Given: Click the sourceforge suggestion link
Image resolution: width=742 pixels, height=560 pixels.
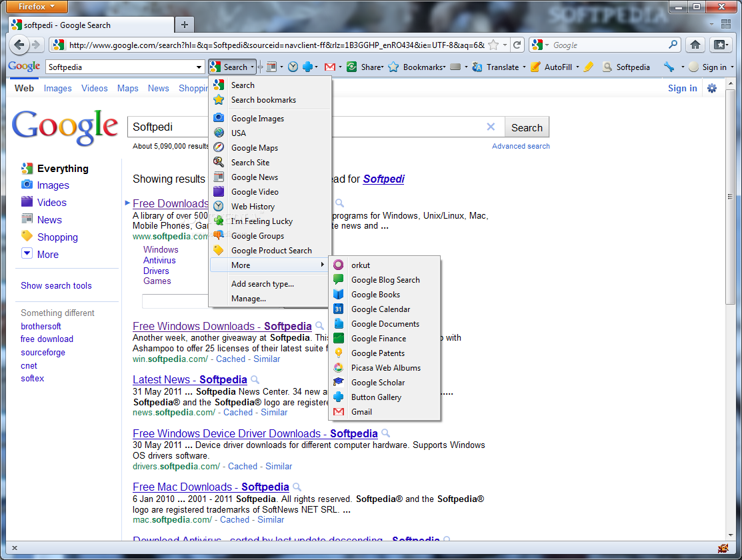Looking at the screenshot, I should click(x=43, y=352).
